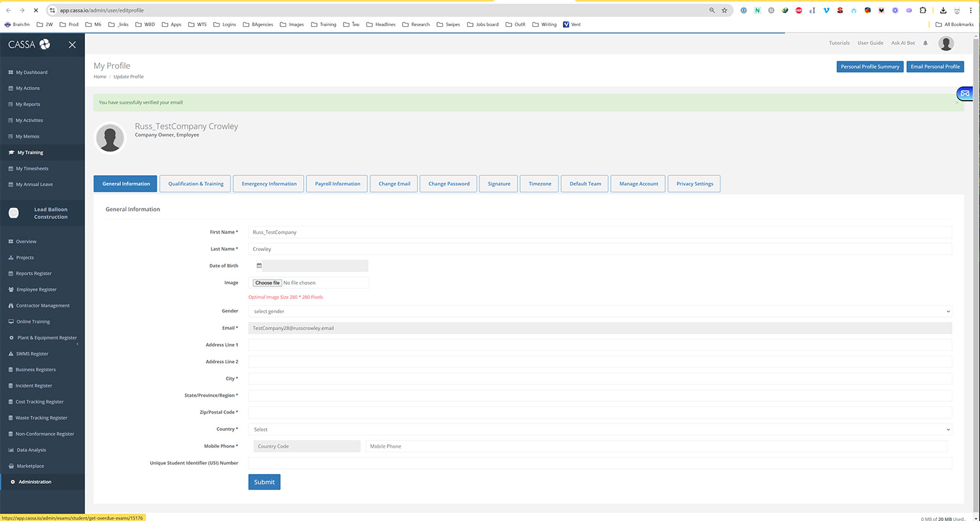Open the Privacy Settings tab
This screenshot has width=980, height=521.
pos(694,184)
